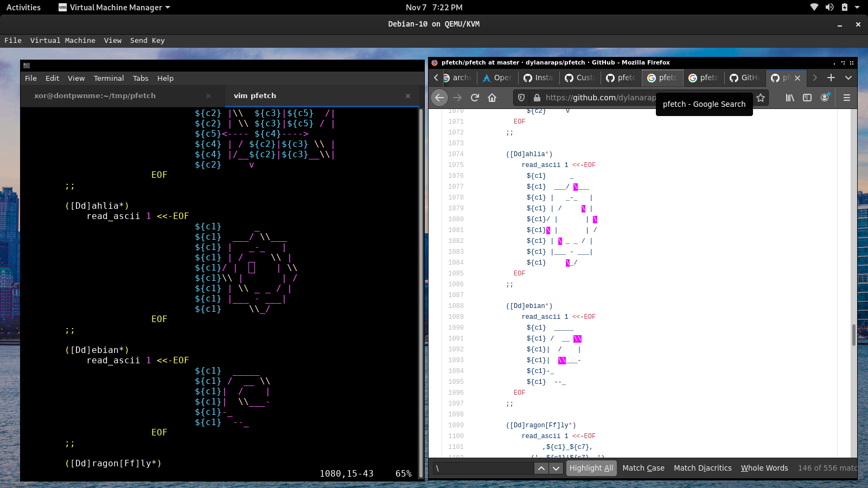Close the active pfetch GitHub tab
The image size is (868, 488).
point(797,78)
